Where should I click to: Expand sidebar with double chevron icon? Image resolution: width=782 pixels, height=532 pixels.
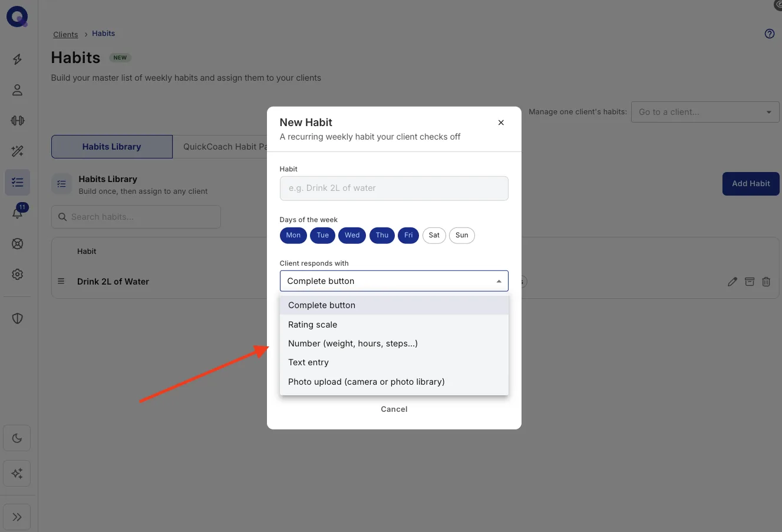click(x=17, y=517)
